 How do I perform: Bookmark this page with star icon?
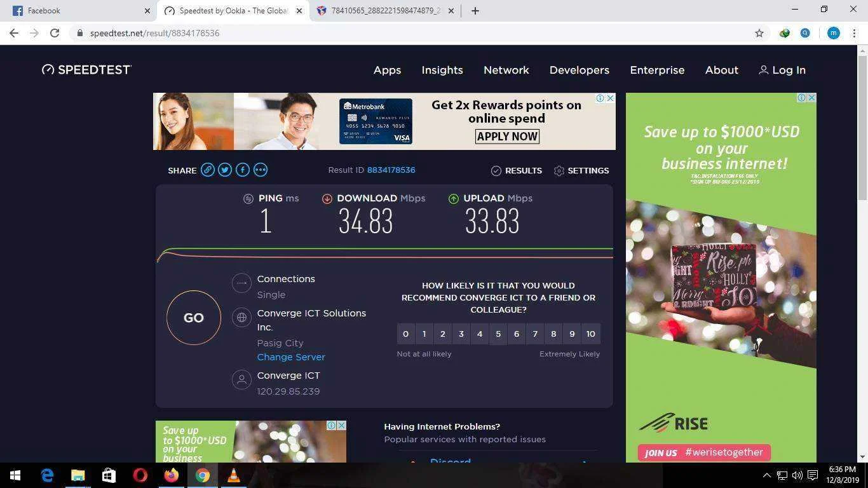pyautogui.click(x=759, y=33)
